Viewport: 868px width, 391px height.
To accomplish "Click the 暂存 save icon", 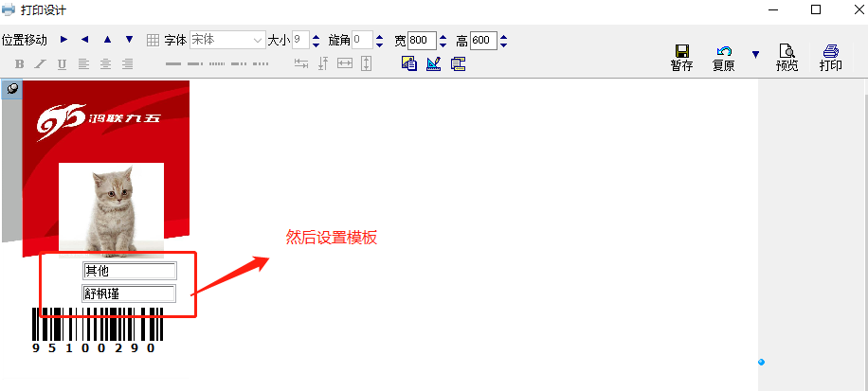I will click(x=680, y=58).
